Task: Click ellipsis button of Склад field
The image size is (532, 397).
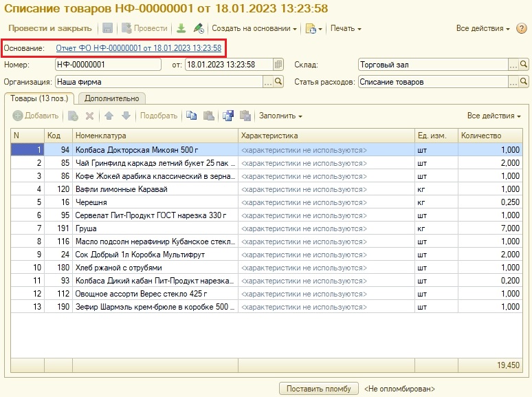Action: click(x=513, y=65)
